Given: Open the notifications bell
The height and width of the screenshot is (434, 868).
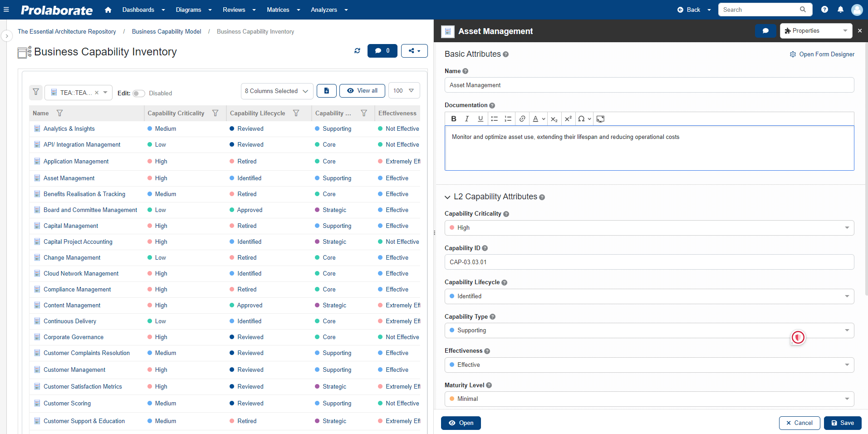Looking at the screenshot, I should [x=840, y=10].
